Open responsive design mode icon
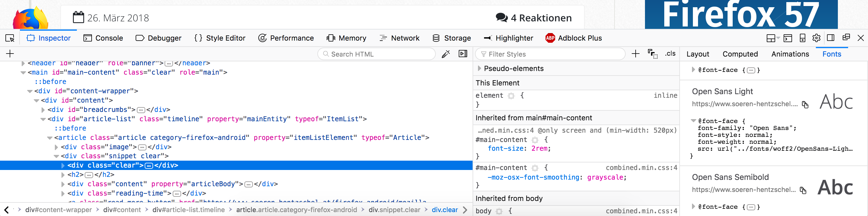This screenshot has width=868, height=216. pos(802,38)
